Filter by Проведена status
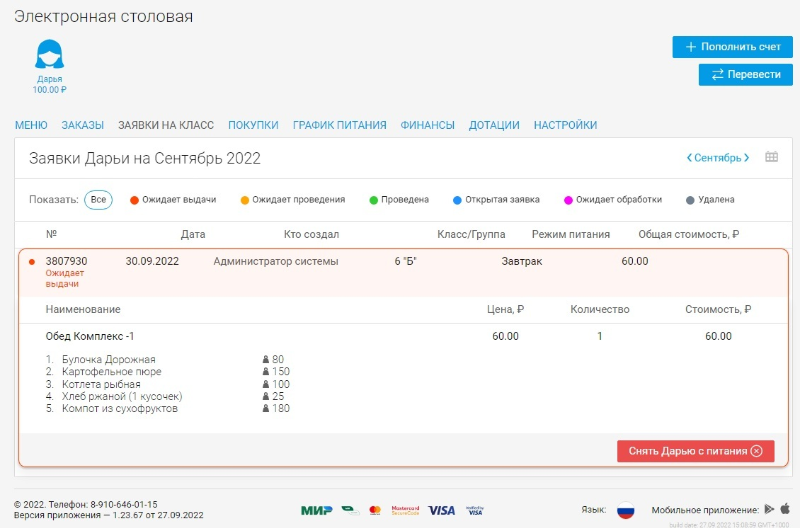 click(x=399, y=200)
